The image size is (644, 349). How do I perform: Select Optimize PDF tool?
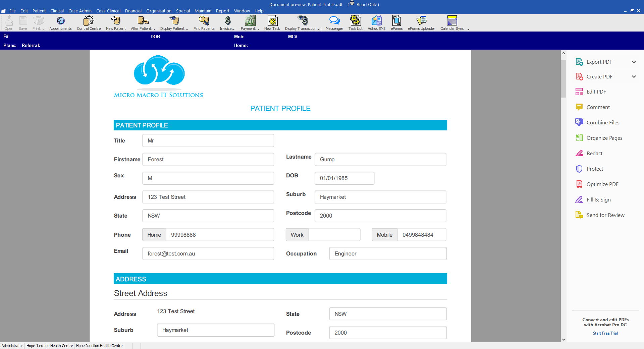click(602, 184)
